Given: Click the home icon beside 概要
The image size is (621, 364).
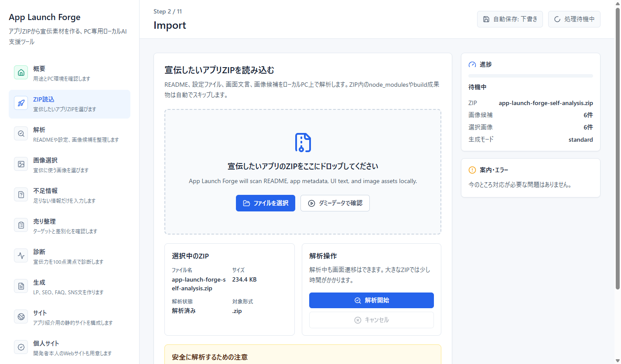Looking at the screenshot, I should tap(21, 72).
